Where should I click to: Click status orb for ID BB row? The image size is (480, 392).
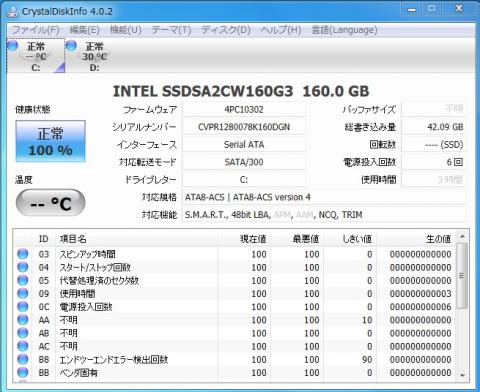coord(23,372)
